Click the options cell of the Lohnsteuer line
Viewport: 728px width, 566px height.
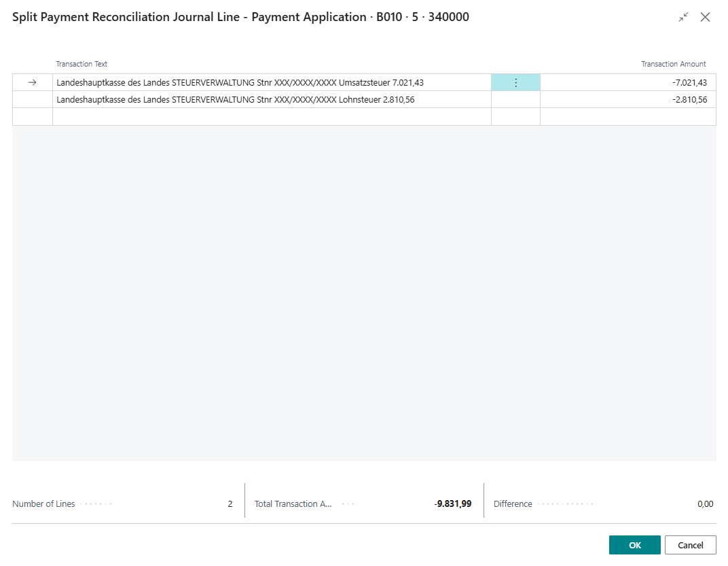point(515,99)
